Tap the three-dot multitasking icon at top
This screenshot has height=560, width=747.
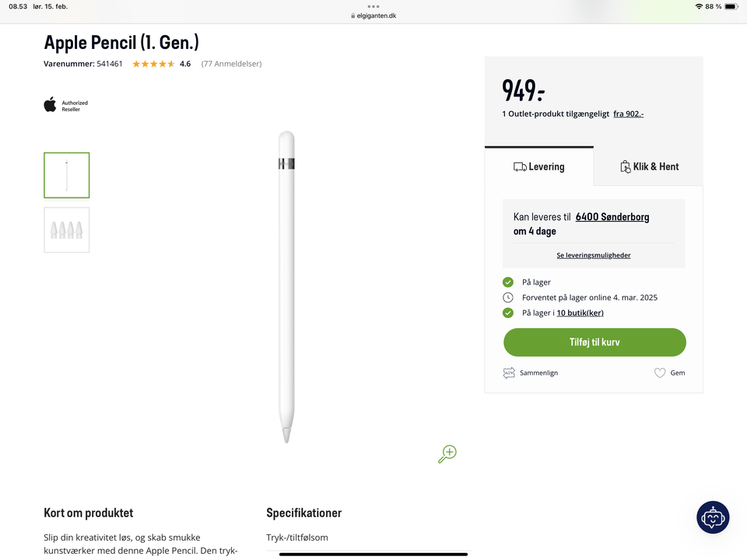(373, 6)
